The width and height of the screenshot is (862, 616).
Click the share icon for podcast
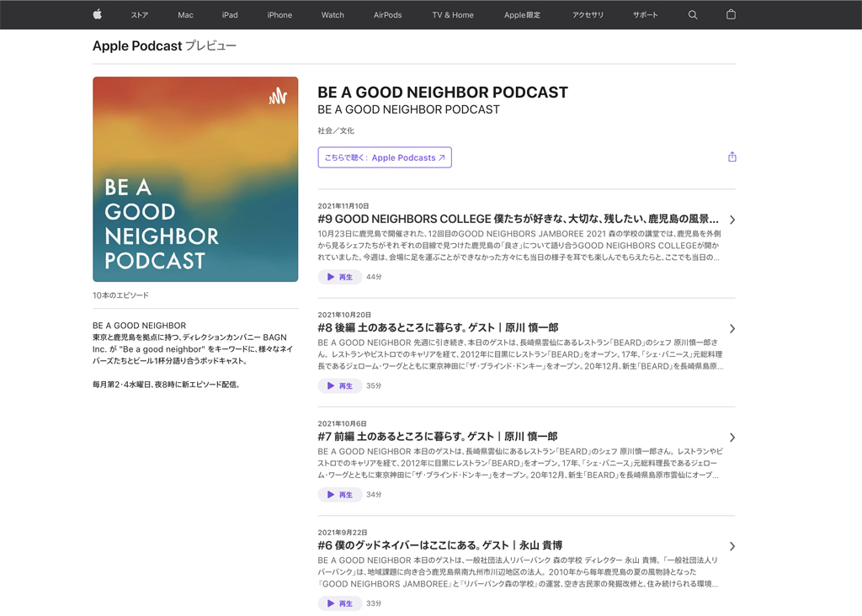pyautogui.click(x=732, y=157)
